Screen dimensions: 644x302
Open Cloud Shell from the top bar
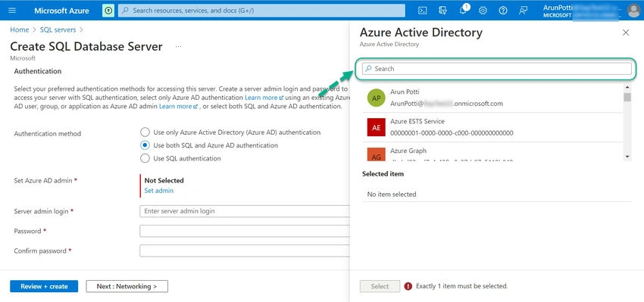[x=422, y=11]
